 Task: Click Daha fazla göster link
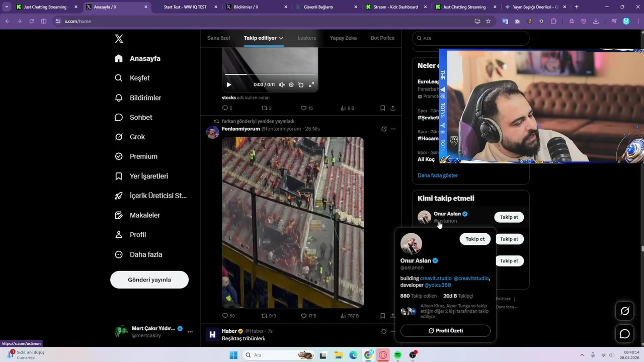click(438, 175)
